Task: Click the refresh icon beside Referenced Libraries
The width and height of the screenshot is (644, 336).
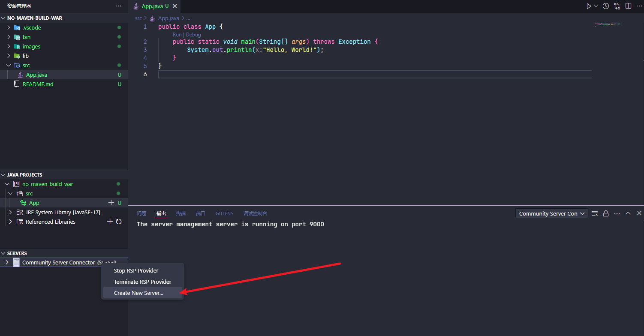Action: coord(119,222)
